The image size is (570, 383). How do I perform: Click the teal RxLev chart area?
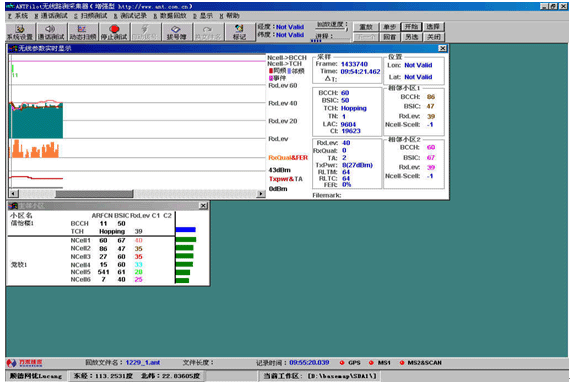pyautogui.click(x=36, y=122)
